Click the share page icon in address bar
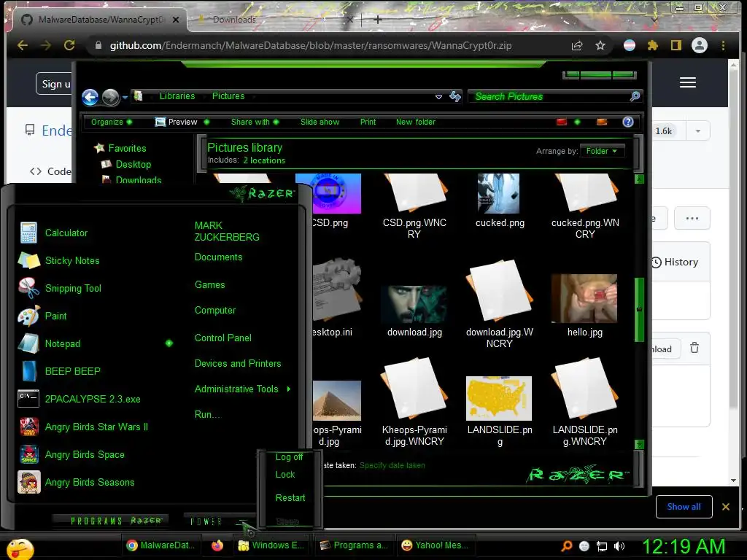 tap(577, 45)
